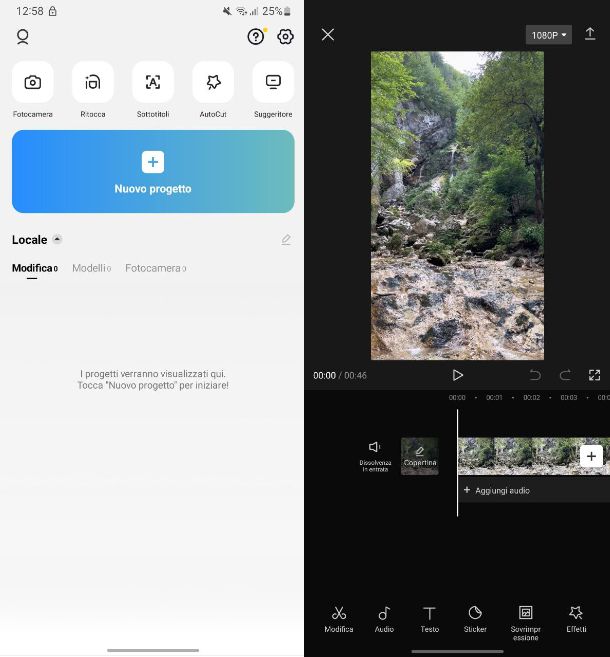Viewport: 610px width, 657px height.
Task: Switch to the Modelli tab
Action: pos(90,268)
